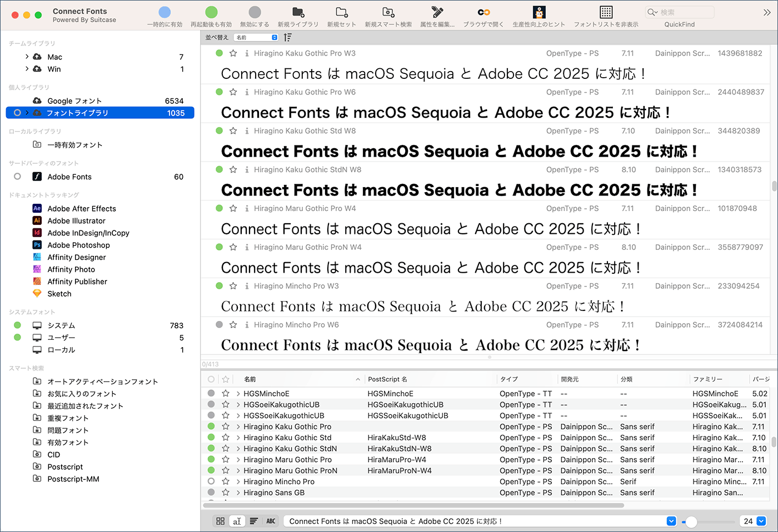The width and height of the screenshot is (778, 532).
Task: Toggle activation circle for フォントライブラリ
Action: pyautogui.click(x=17, y=113)
